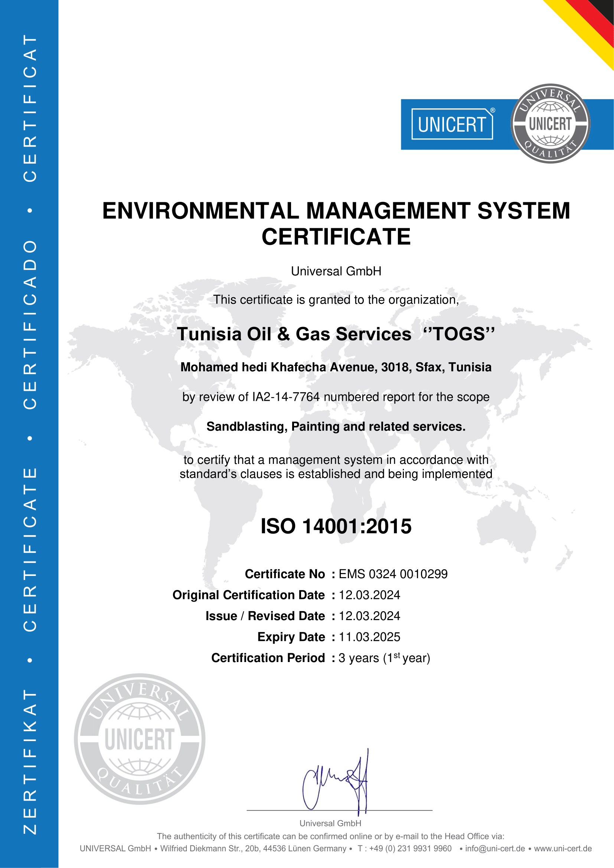614x868 pixels.
Task: Click the UNICERT rectangular logo in the header
Action: 452,124
